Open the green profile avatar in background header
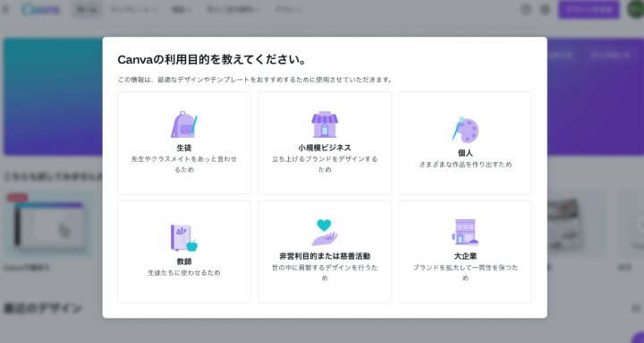This screenshot has width=644, height=343. [636, 9]
